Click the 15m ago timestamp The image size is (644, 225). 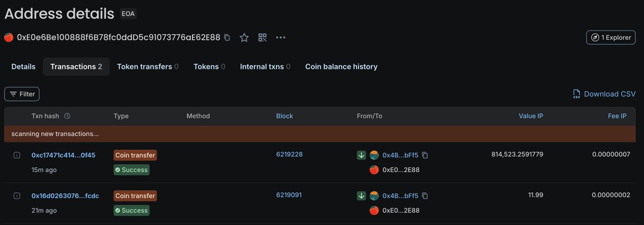pyautogui.click(x=44, y=170)
